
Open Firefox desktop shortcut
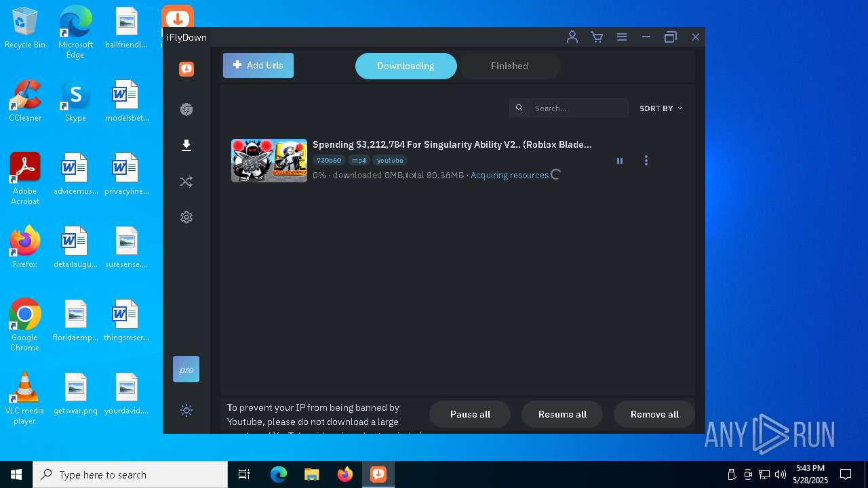point(25,248)
